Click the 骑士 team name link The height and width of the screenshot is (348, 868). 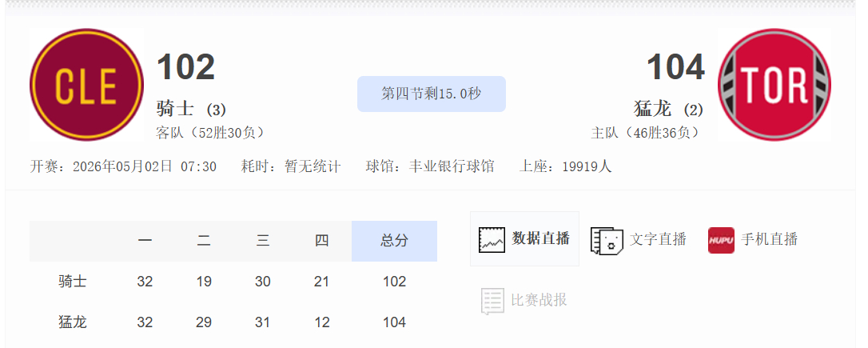(175, 109)
